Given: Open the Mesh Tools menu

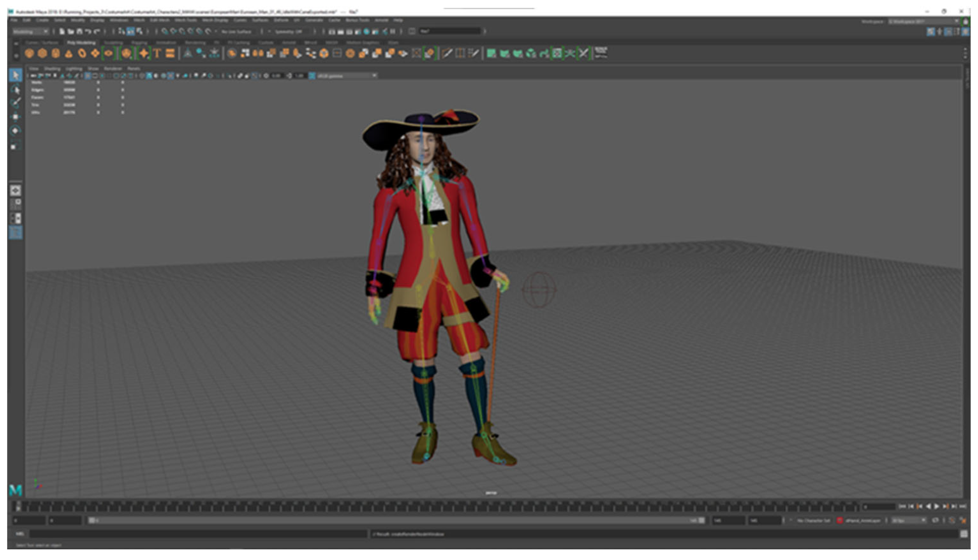Looking at the screenshot, I should pos(186,20).
